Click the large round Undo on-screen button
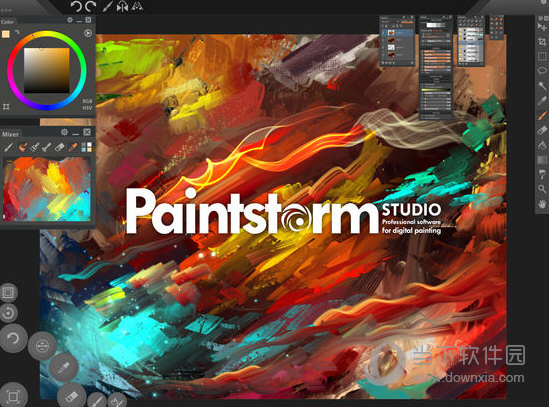 [x=13, y=338]
